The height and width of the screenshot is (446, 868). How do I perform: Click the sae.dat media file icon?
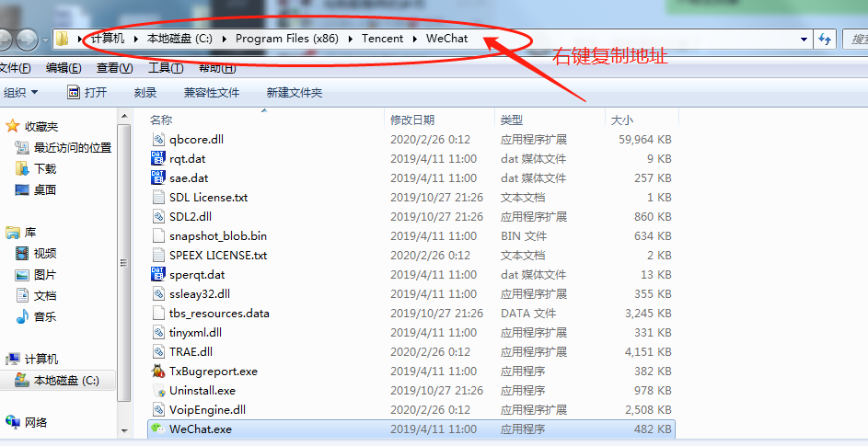158,178
